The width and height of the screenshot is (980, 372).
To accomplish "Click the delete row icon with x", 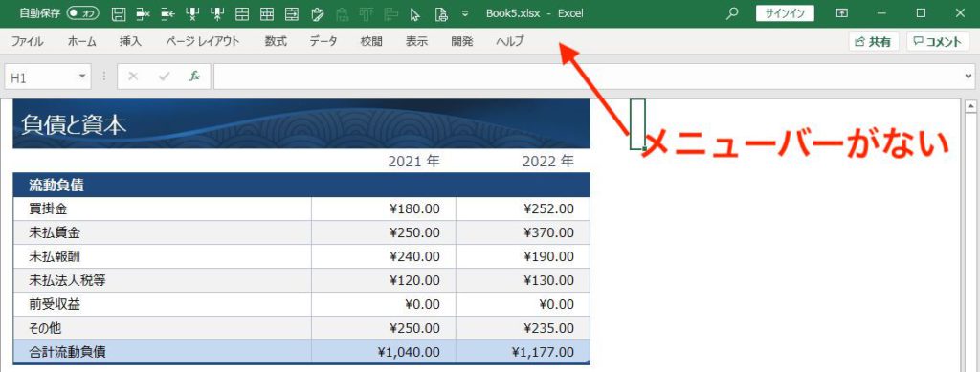I will coord(144,13).
